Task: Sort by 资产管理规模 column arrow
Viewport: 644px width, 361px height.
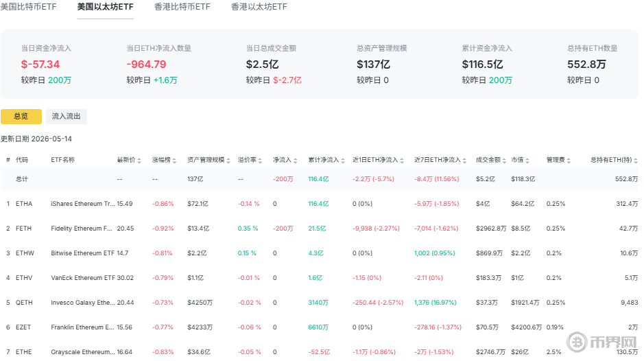Action: click(228, 161)
